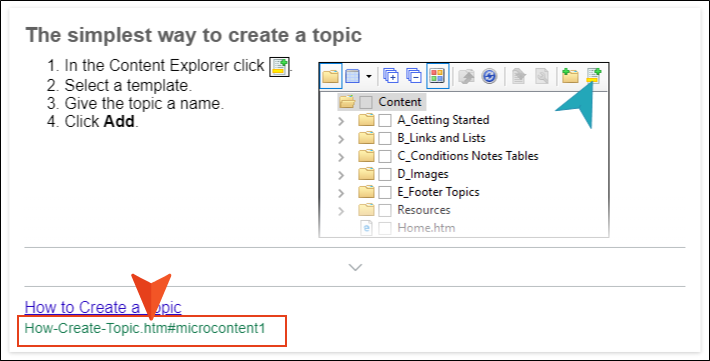Expand the Resources folder
Screen dimensions: 710x361
[341, 211]
